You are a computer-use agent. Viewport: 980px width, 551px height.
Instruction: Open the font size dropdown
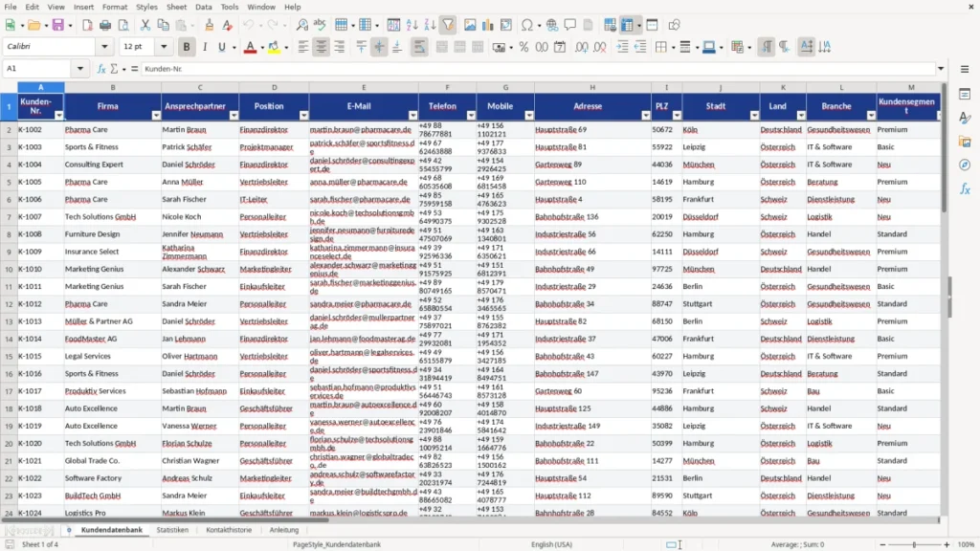coord(164,46)
